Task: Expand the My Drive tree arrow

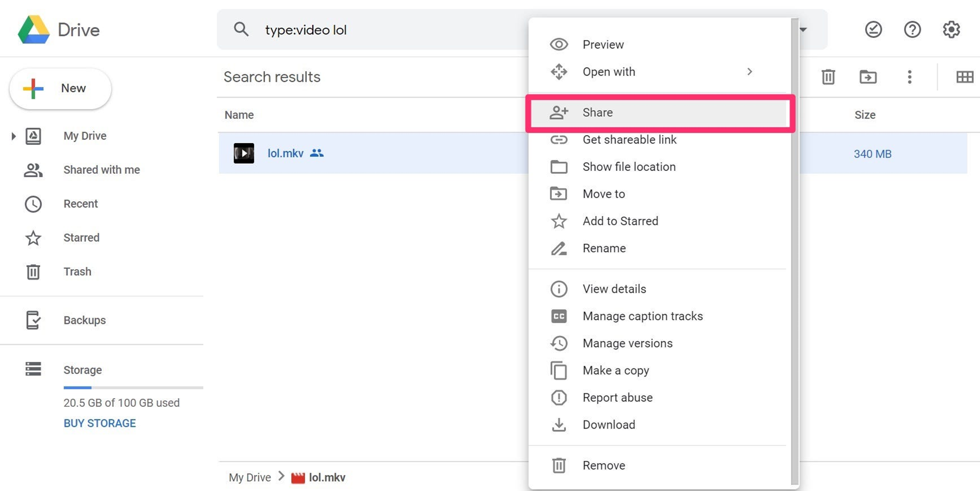Action: pyautogui.click(x=14, y=136)
